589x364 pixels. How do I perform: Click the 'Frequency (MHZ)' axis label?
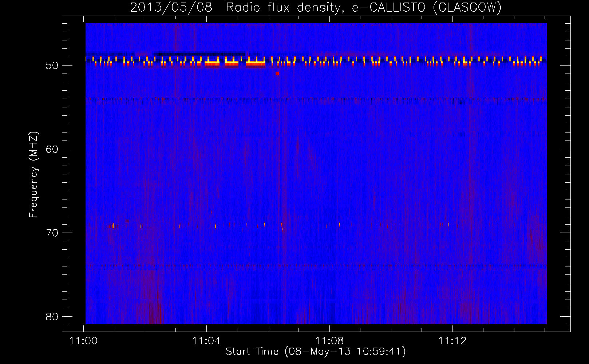coord(33,174)
